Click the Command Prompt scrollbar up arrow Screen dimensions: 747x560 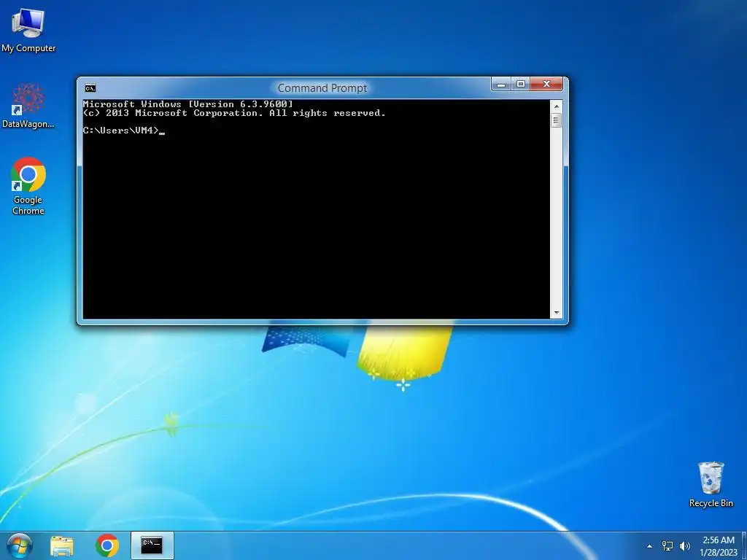556,106
